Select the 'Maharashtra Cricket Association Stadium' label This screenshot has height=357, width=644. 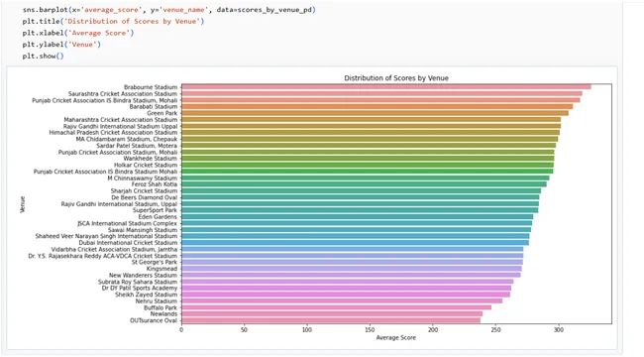121,120
